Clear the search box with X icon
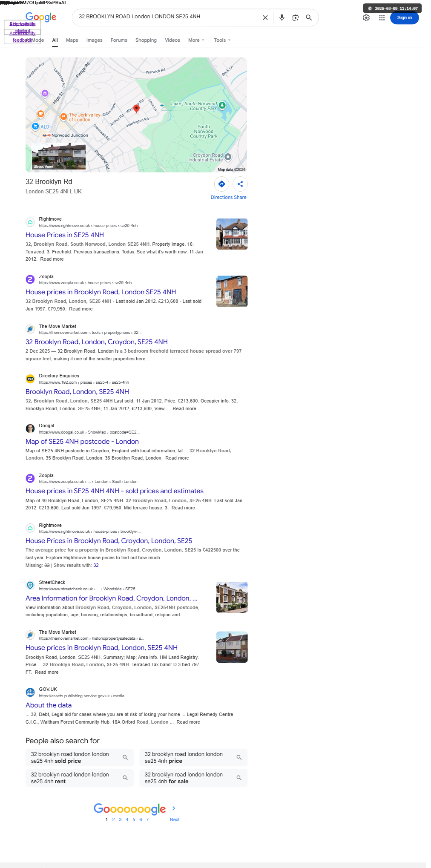 (x=265, y=17)
